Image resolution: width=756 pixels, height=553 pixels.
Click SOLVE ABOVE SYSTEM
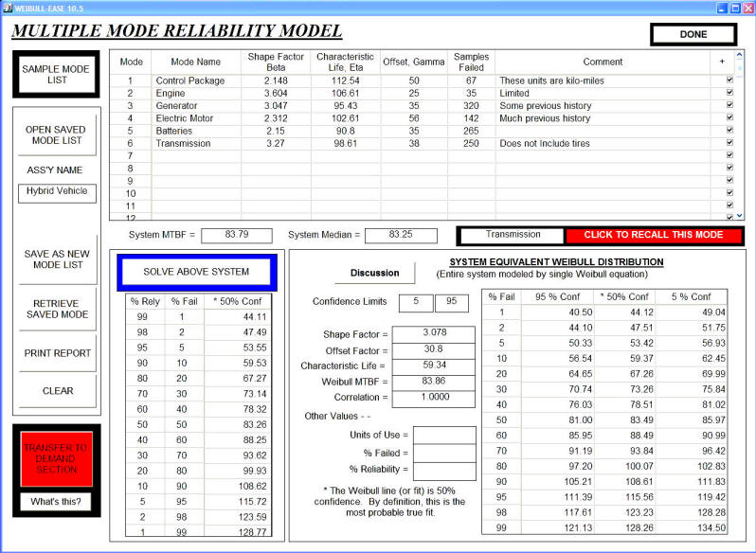coord(196,272)
